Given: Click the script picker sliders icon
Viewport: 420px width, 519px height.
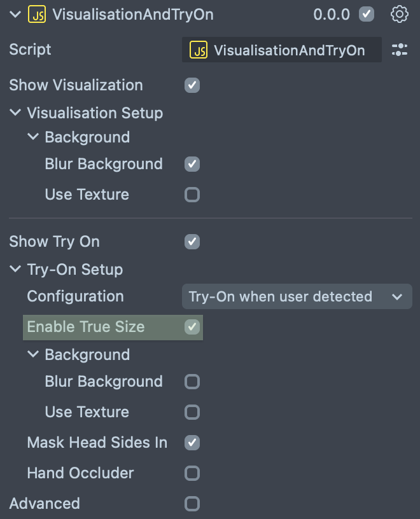Looking at the screenshot, I should [x=400, y=50].
